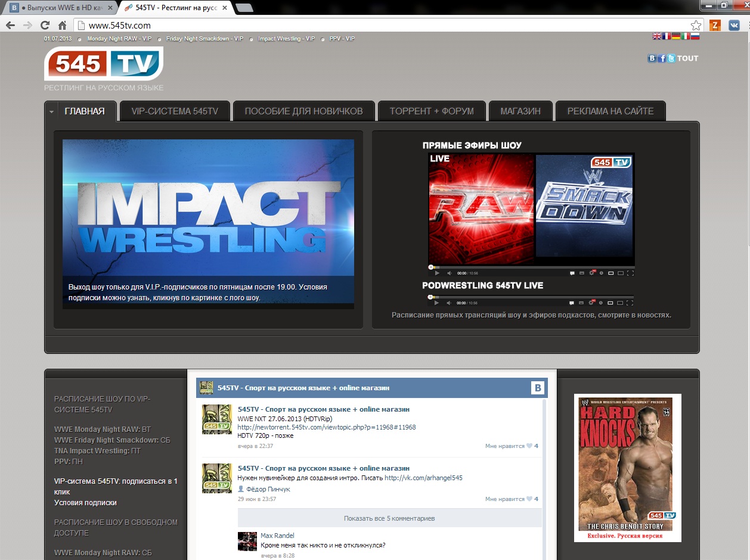Switch the RAW/Smackdown video to large player size
Screen dimensions: 750x560
[621, 273]
